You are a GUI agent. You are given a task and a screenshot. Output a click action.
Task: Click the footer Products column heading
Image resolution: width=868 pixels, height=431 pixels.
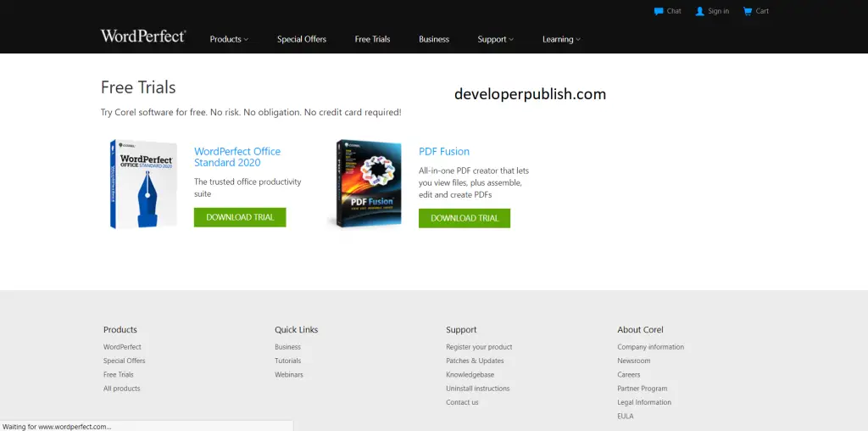pos(120,330)
